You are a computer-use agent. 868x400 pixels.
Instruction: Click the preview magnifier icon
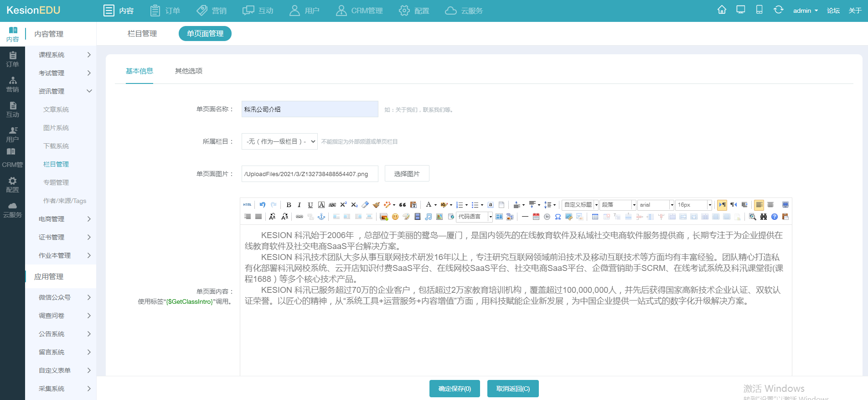[x=753, y=217]
